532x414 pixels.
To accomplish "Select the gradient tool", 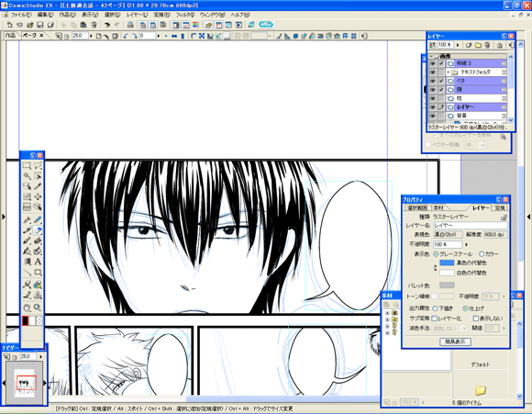I will click(27, 262).
